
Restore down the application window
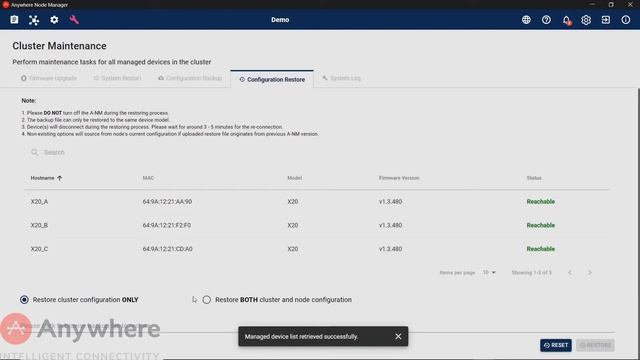(611, 4)
